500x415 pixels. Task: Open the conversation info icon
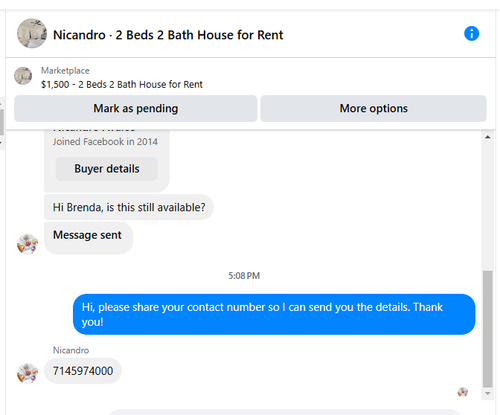coord(471,34)
